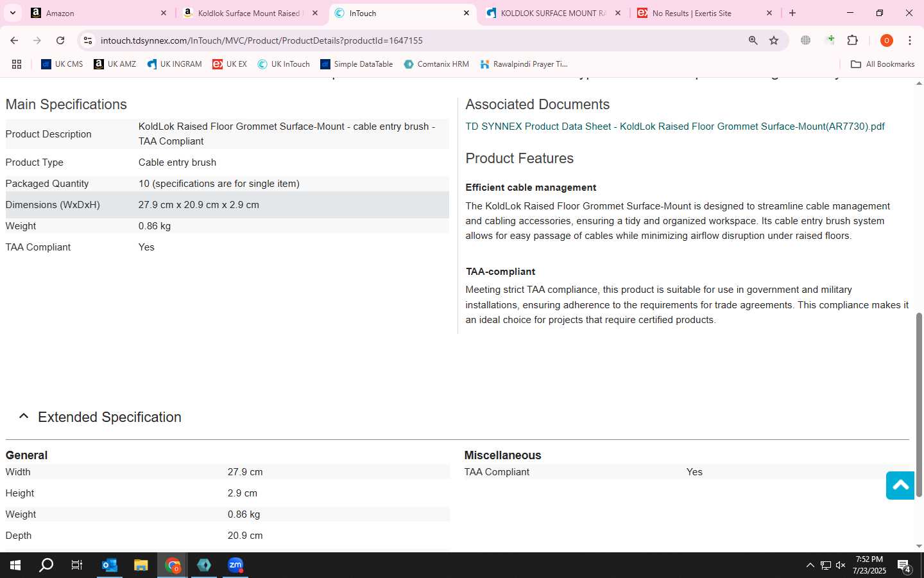Click the Associated Documents heading

click(x=537, y=105)
